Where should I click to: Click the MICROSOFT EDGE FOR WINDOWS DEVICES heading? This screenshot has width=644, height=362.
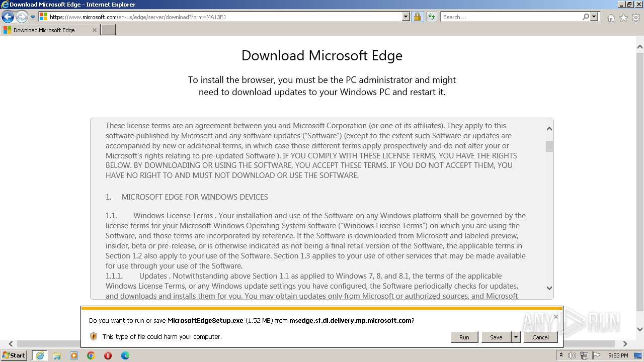tap(195, 197)
